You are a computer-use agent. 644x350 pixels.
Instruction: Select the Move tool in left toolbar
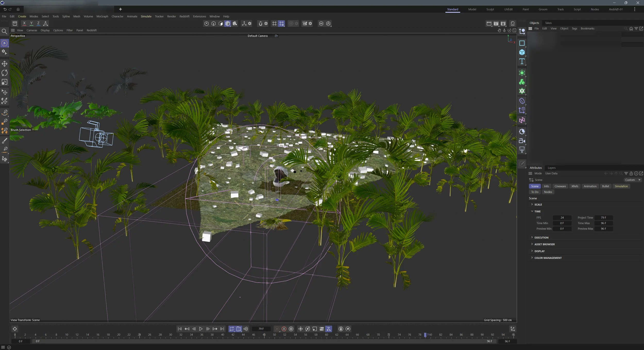click(x=4, y=64)
